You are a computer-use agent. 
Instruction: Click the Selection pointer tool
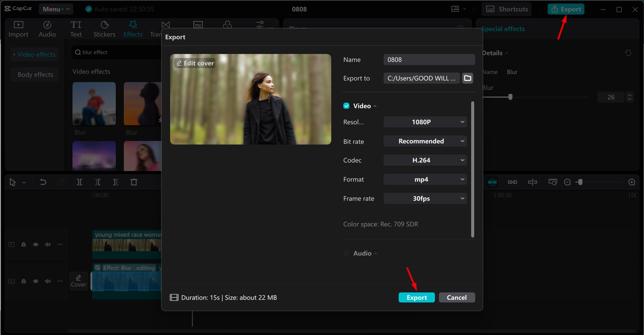coord(13,183)
